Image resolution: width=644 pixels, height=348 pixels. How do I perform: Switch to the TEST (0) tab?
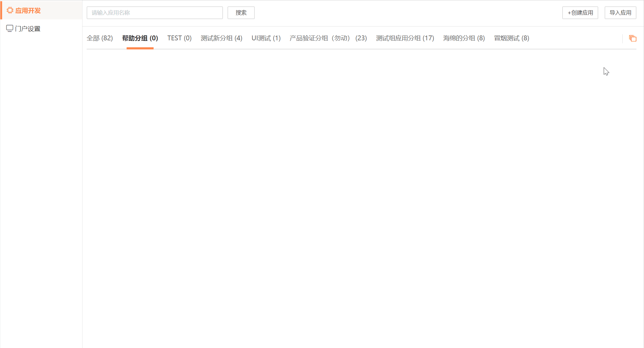click(179, 38)
